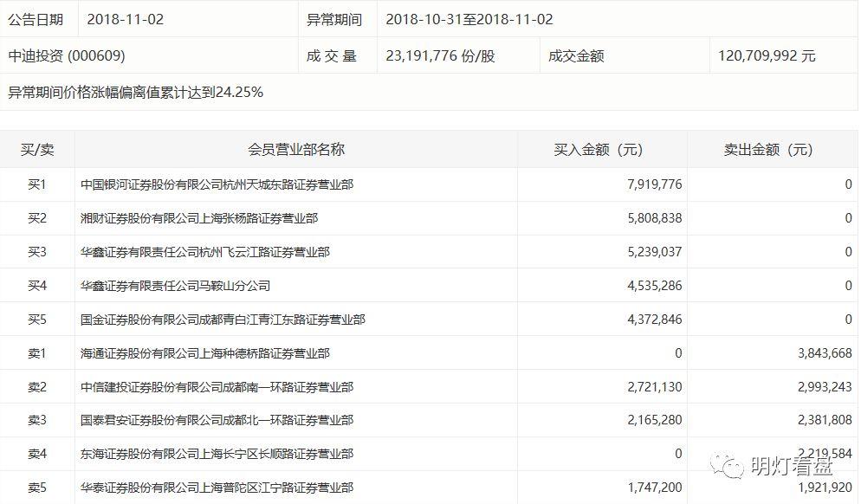This screenshot has width=861, height=504.
Task: Click the 成交金额 label
Action: [x=576, y=56]
